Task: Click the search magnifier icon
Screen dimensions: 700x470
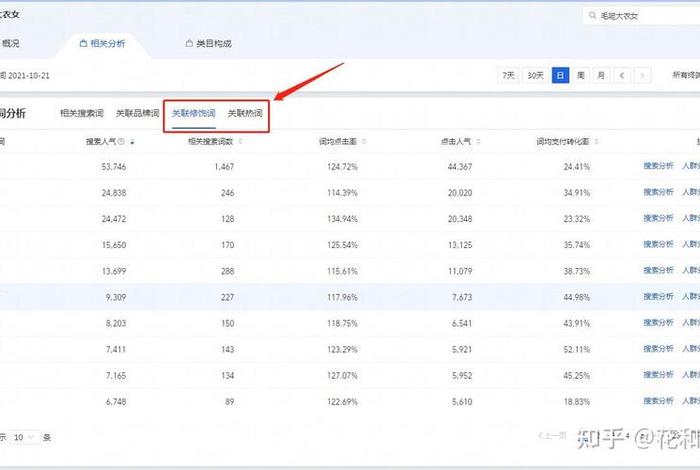Action: point(592,16)
